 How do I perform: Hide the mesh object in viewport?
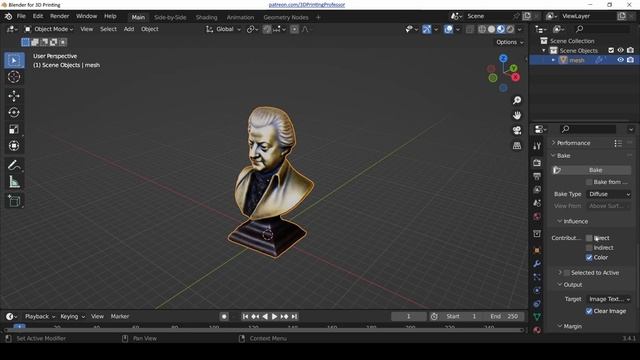[620, 60]
